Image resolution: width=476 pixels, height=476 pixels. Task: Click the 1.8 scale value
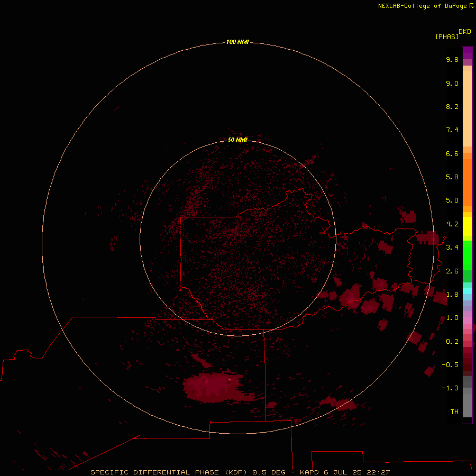point(452,295)
